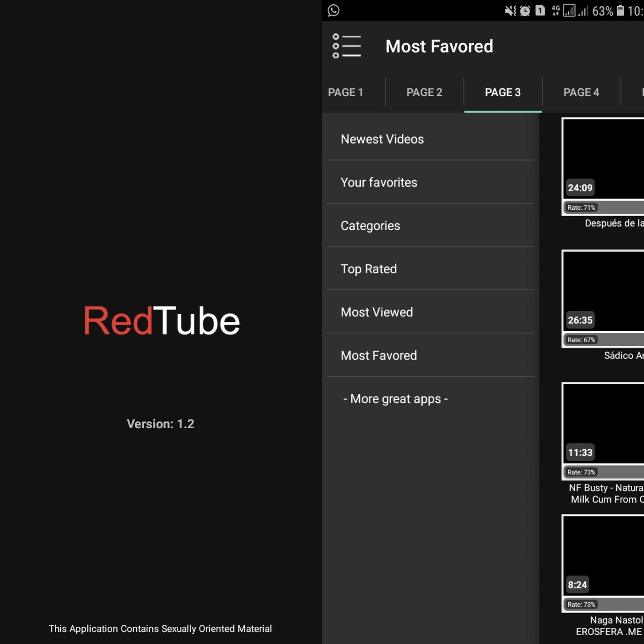Tap the WhatsApp notification icon

334,10
